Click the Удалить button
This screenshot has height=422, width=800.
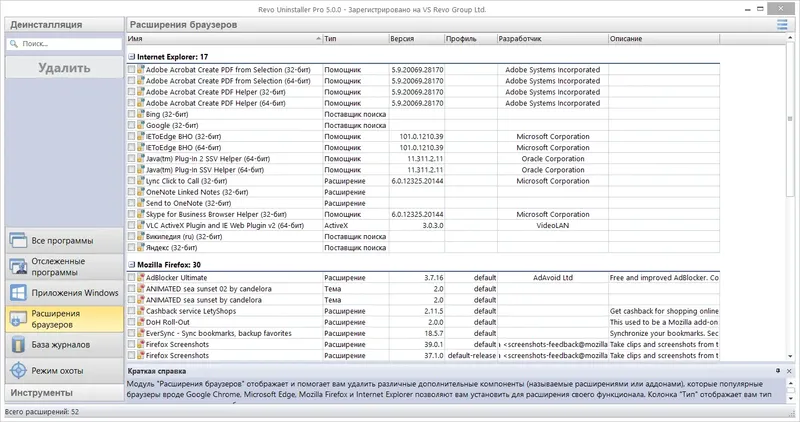(64, 67)
